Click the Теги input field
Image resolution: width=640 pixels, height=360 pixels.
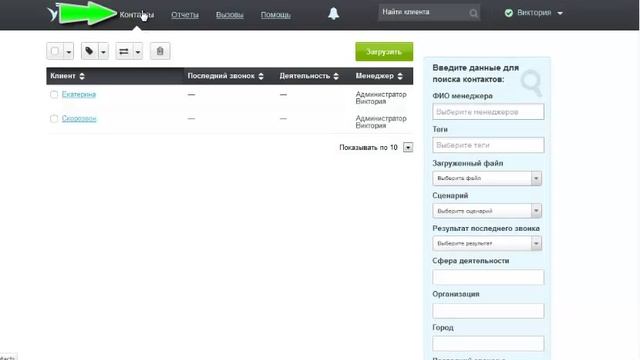click(488, 145)
